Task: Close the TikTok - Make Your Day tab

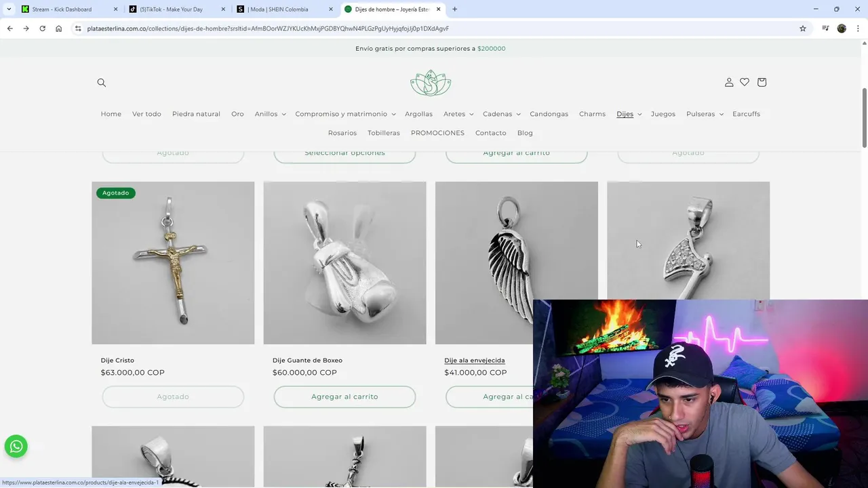Action: (x=223, y=9)
